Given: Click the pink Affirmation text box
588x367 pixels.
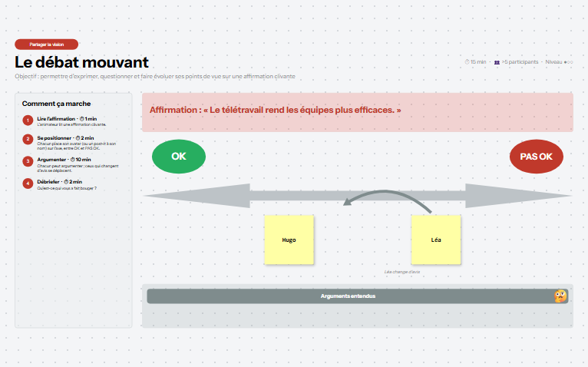Looking at the screenshot, I should [358, 112].
